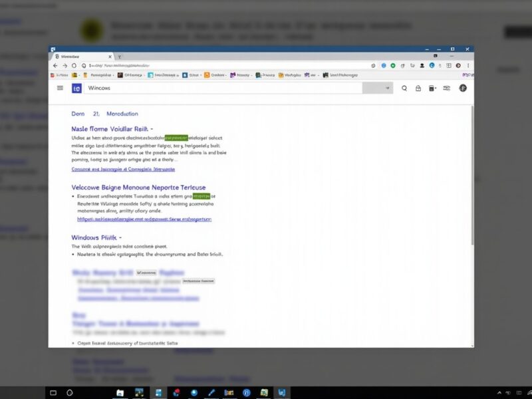Select the Dorn tab

tap(78, 114)
